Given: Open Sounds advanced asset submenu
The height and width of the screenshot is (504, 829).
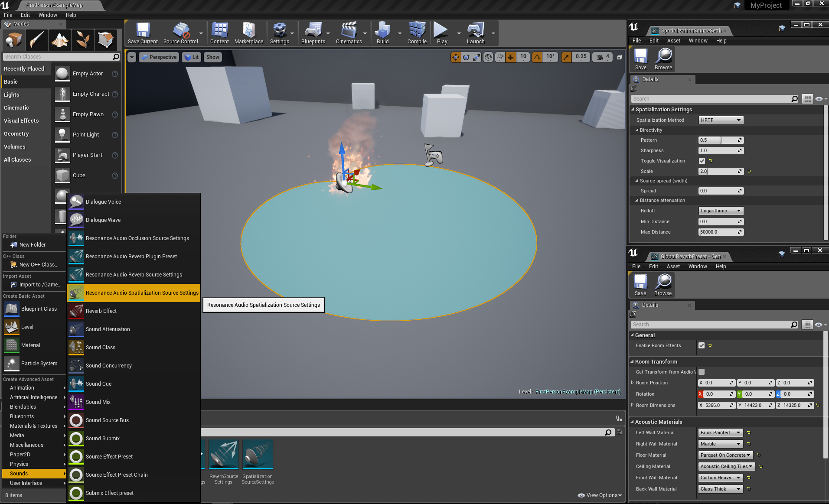Looking at the screenshot, I should coord(34,474).
